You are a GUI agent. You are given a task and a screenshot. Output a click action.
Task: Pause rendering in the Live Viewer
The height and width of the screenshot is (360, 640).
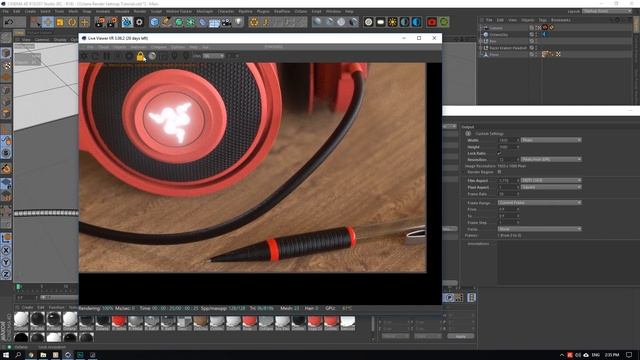coord(107,56)
